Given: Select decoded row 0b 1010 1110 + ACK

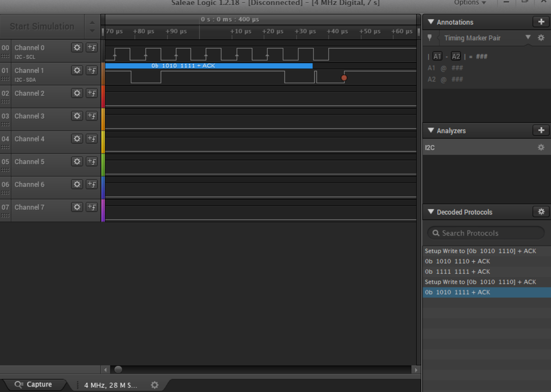Looking at the screenshot, I should [x=486, y=261].
